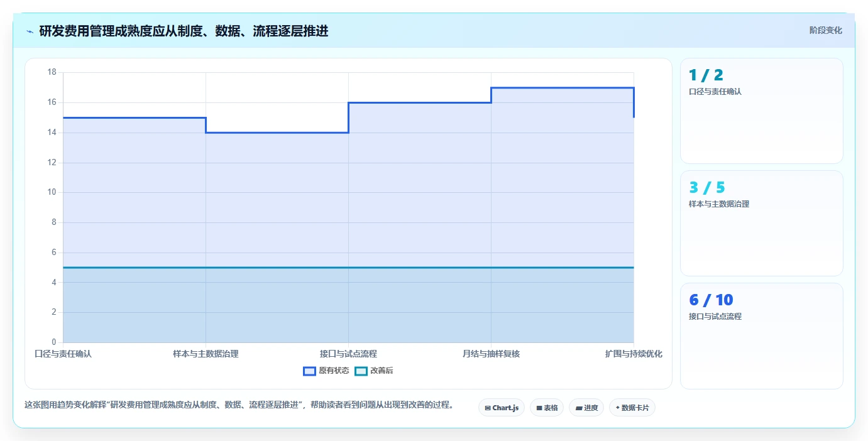Image resolution: width=868 pixels, height=441 pixels.
Task: Select the 数据卡片 tag chip
Action: pyautogui.click(x=632, y=408)
